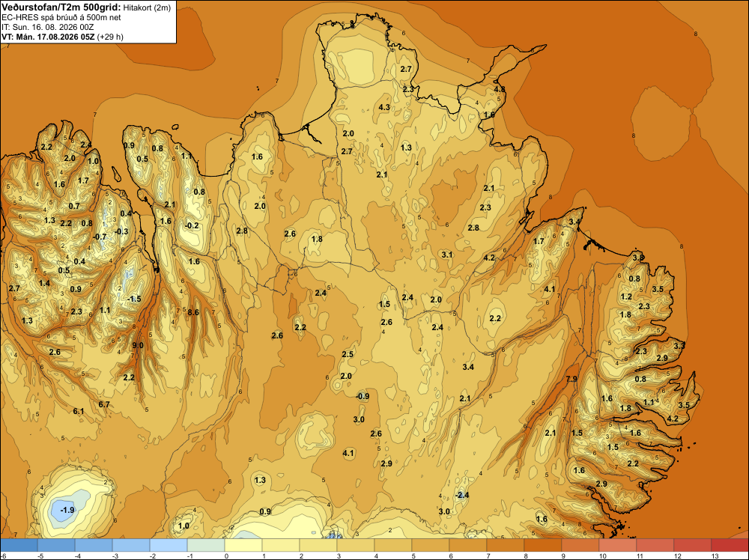
Task: Click the forecast offset "(+29 h)"
Action: click(x=110, y=37)
